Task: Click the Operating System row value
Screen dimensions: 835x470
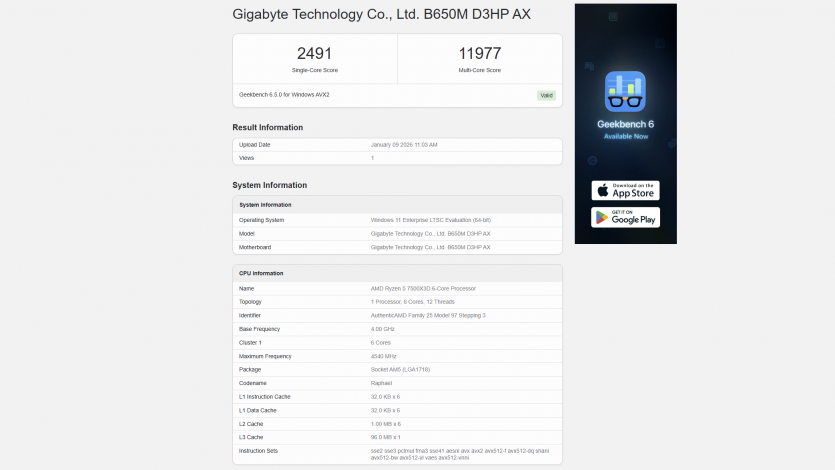Action: pyautogui.click(x=430, y=220)
